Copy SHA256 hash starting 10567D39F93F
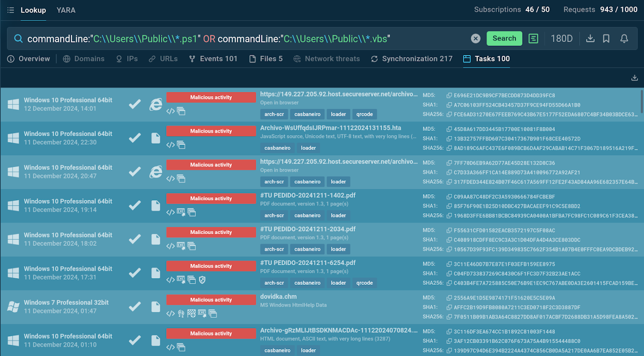Screen dimensions: 644x356 pyautogui.click(x=449, y=249)
